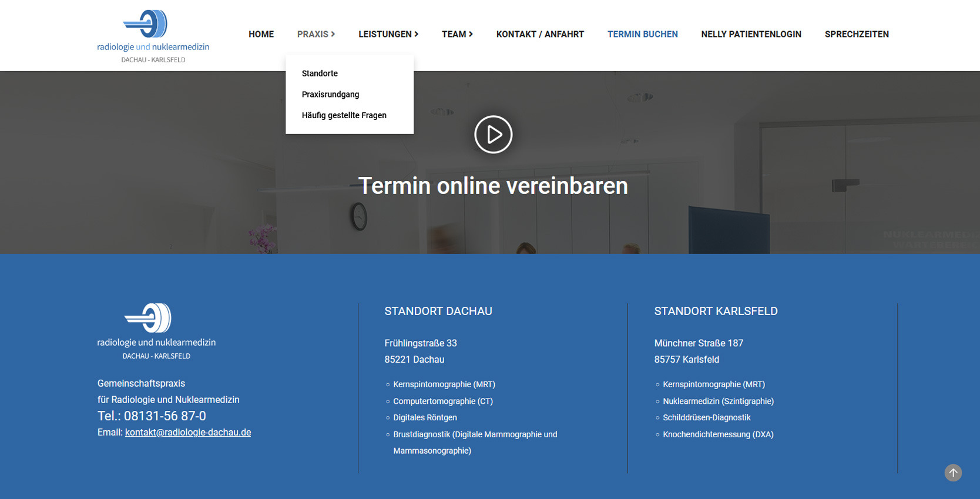Expand the Team dropdown menu
This screenshot has width=980, height=499.
(457, 34)
